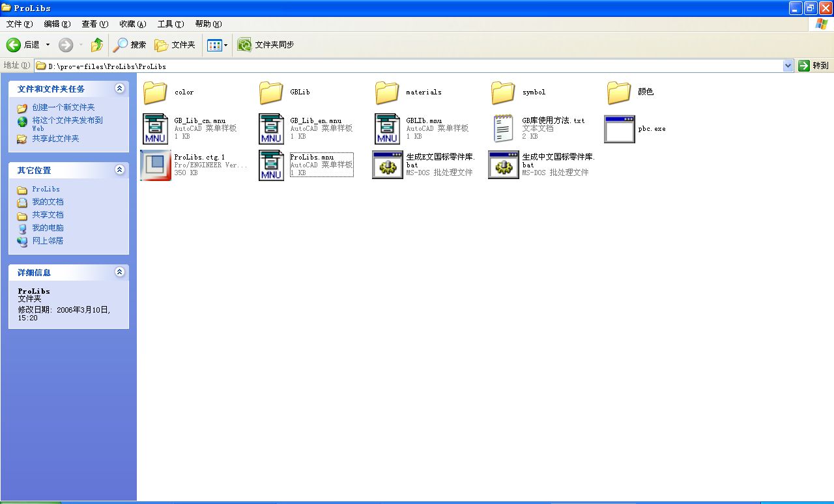This screenshot has width=834, height=504.
Task: Select the GBLib folder icon
Action: coord(272,92)
